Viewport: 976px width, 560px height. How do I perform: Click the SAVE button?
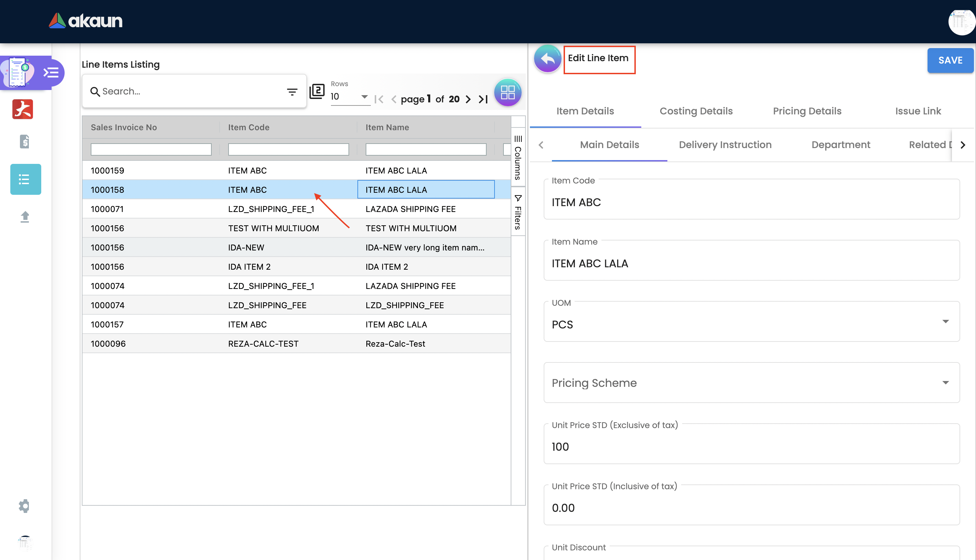[950, 60]
